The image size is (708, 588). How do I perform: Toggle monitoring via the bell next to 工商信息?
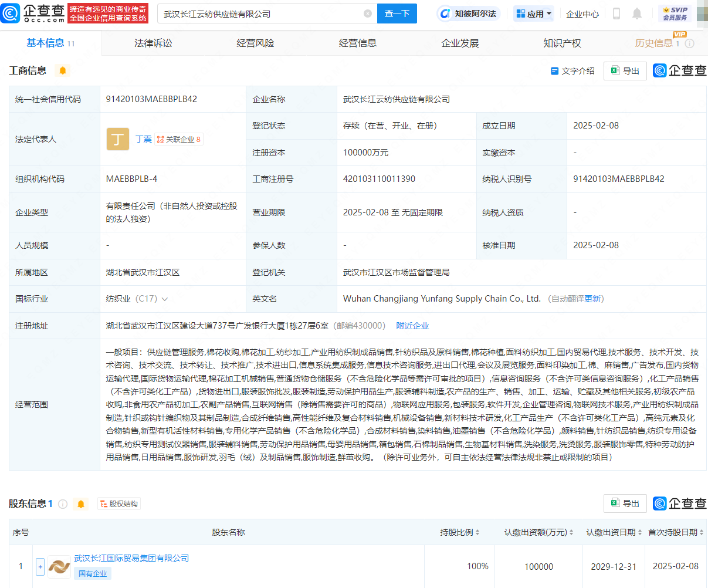coord(63,70)
